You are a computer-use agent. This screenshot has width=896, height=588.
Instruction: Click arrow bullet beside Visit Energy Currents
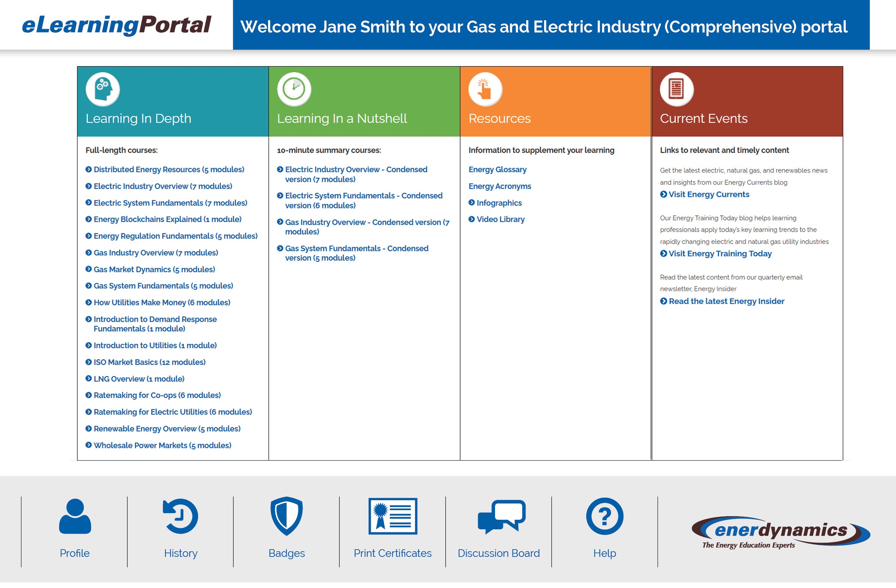tap(664, 194)
